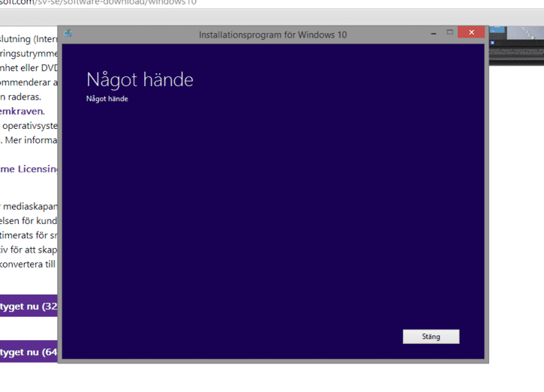This screenshot has width=544, height=392.
Task: Minimize the Installationsprogram window
Action: pyautogui.click(x=433, y=34)
